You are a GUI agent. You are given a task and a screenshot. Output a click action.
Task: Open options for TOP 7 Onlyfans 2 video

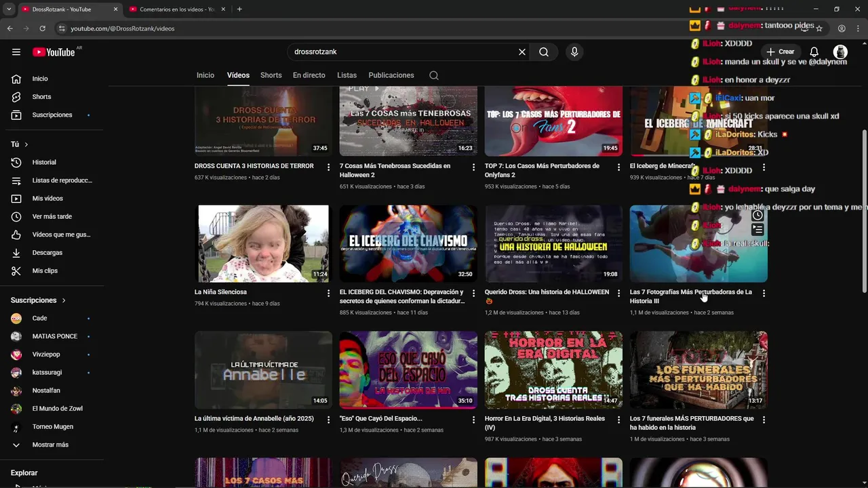click(618, 167)
